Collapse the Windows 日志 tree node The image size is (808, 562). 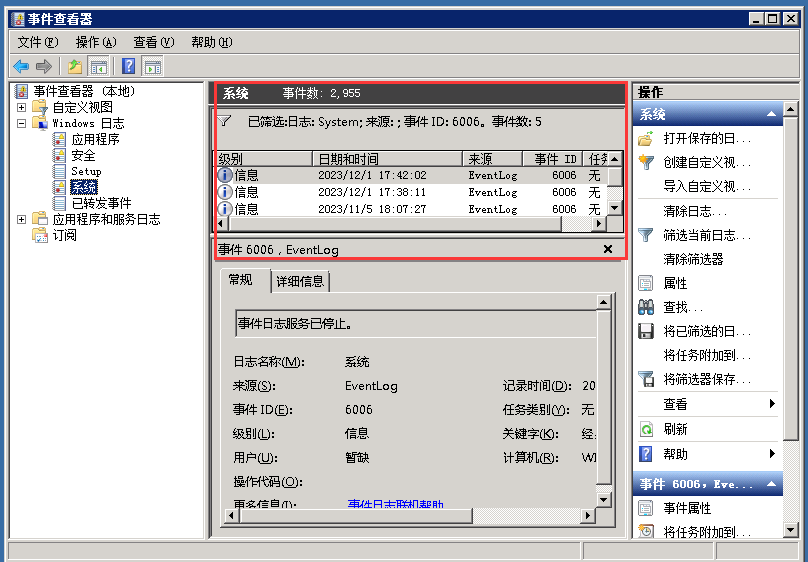coord(22,123)
